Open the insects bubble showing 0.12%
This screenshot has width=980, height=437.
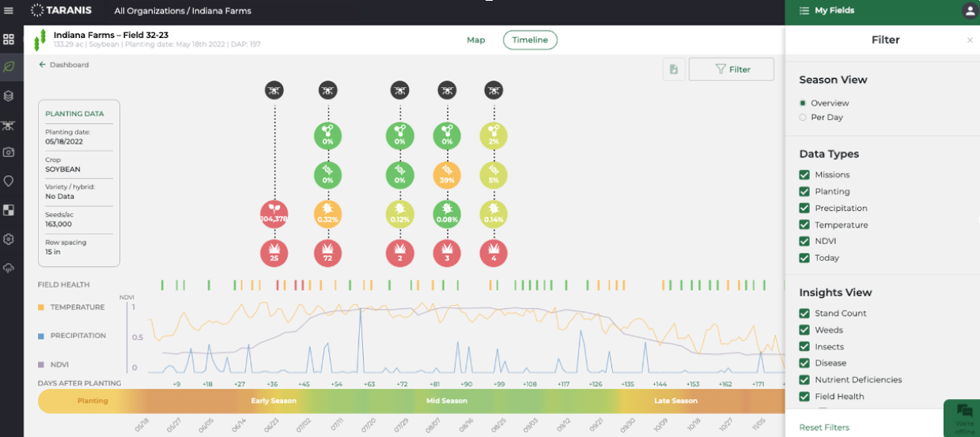click(399, 214)
